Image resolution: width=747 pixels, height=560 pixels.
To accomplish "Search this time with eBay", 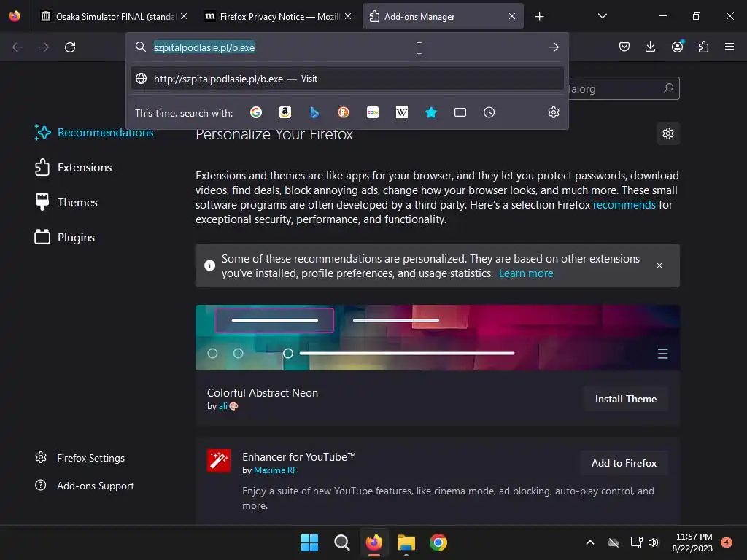I will point(373,112).
